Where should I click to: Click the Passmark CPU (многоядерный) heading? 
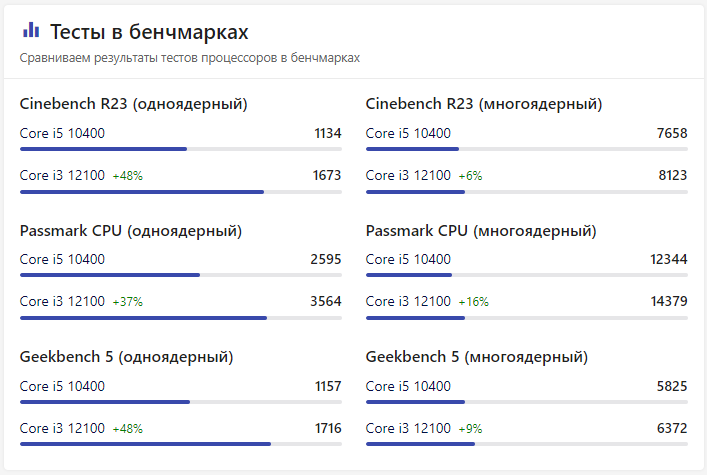pyautogui.click(x=481, y=231)
